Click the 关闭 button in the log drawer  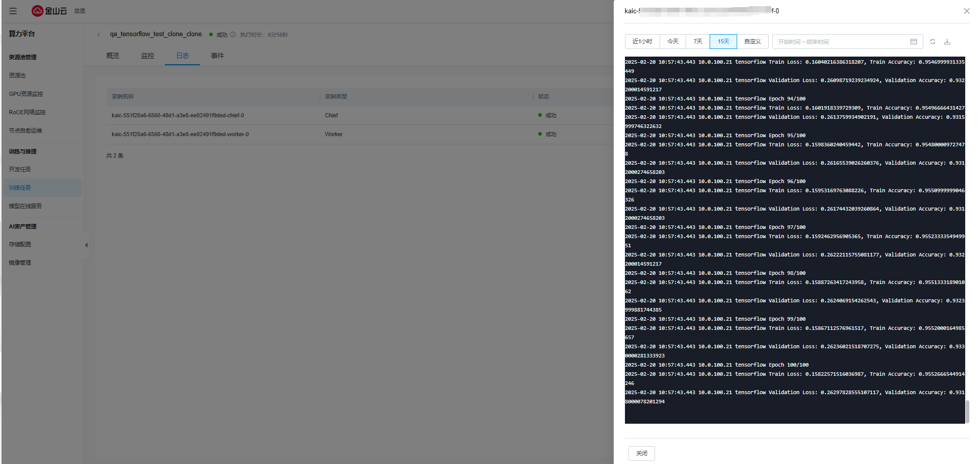pyautogui.click(x=642, y=453)
